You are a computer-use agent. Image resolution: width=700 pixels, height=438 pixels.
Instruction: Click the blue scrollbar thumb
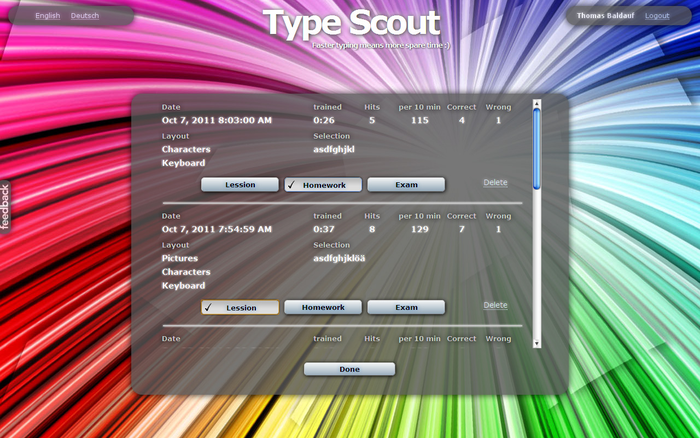[537, 145]
